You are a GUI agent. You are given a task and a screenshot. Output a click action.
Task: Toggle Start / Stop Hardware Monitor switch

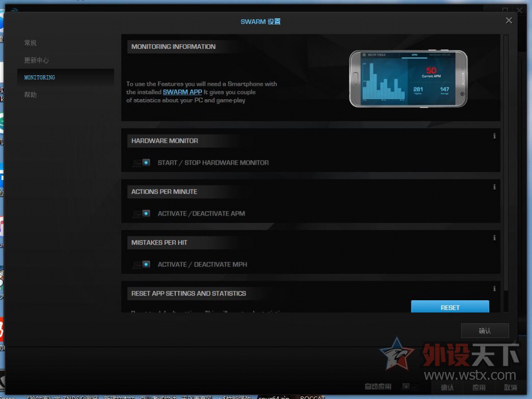pyautogui.click(x=141, y=163)
